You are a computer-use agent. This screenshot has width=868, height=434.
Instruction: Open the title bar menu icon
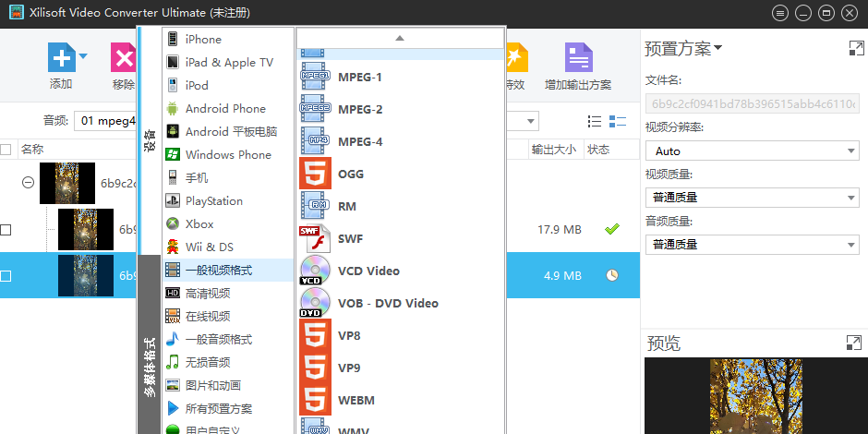(x=780, y=13)
